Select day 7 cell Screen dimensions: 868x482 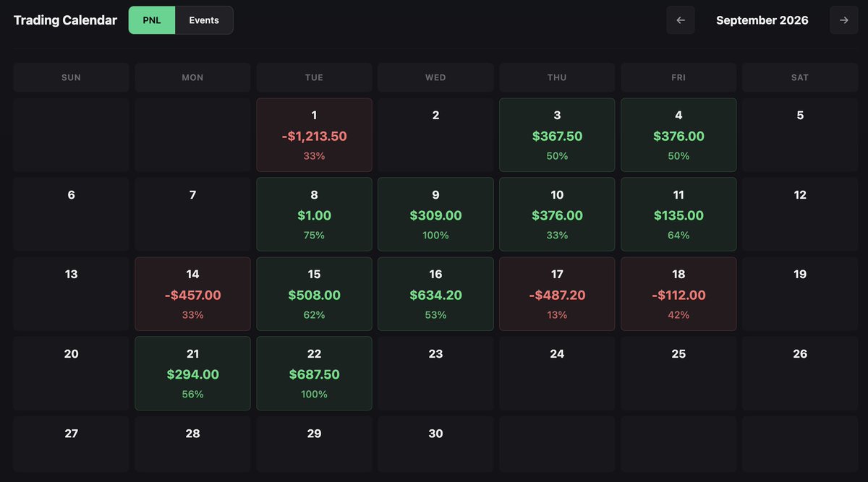coord(192,215)
